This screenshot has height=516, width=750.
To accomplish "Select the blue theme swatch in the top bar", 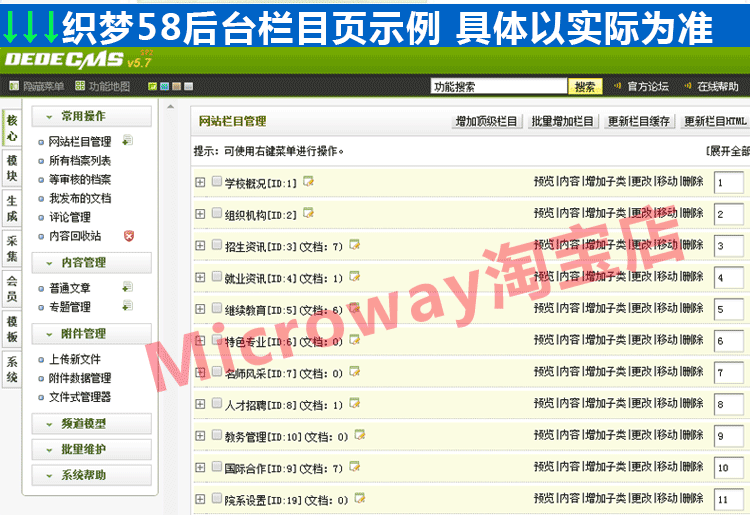I will point(165,87).
